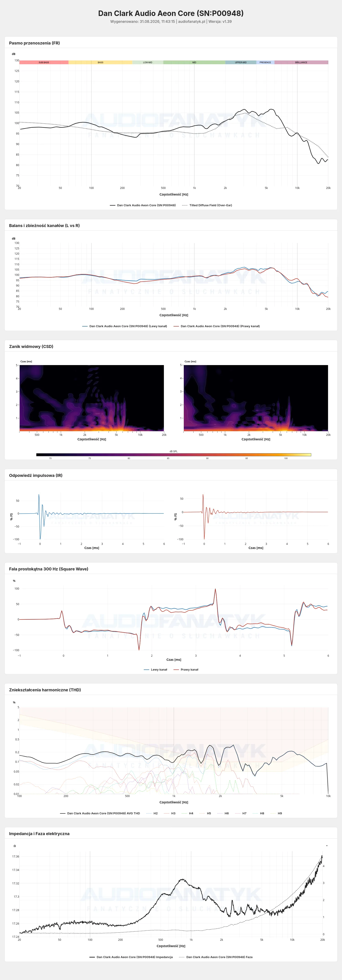Click the 'Zanik widmowy (CSD)' section heading
The height and width of the screenshot is (980, 342).
(31, 347)
